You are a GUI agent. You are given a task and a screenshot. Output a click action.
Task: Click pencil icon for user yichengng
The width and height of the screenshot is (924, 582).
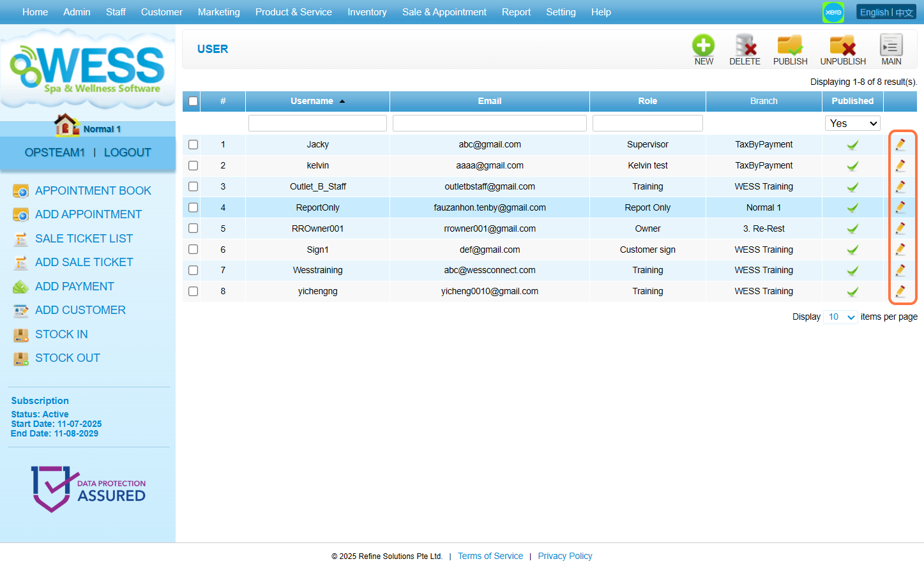pos(900,292)
